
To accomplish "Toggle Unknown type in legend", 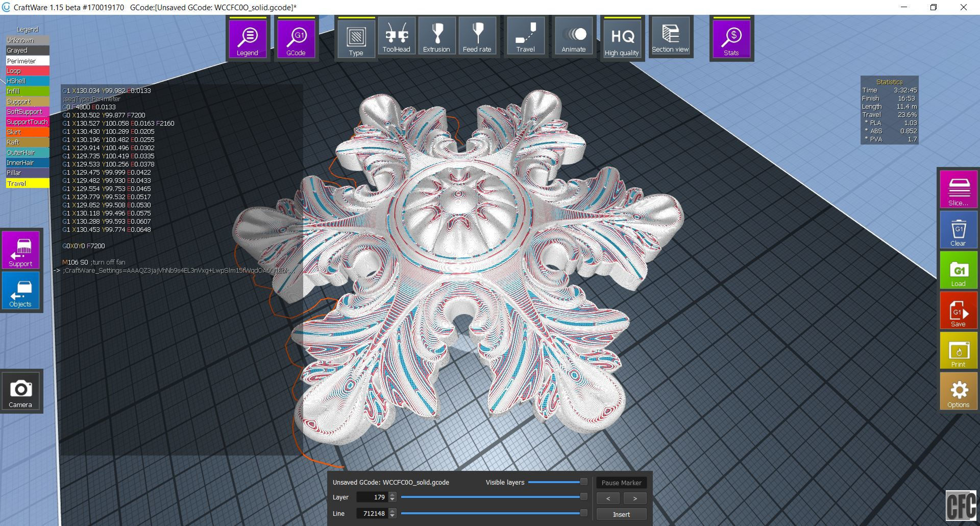I will pos(28,40).
